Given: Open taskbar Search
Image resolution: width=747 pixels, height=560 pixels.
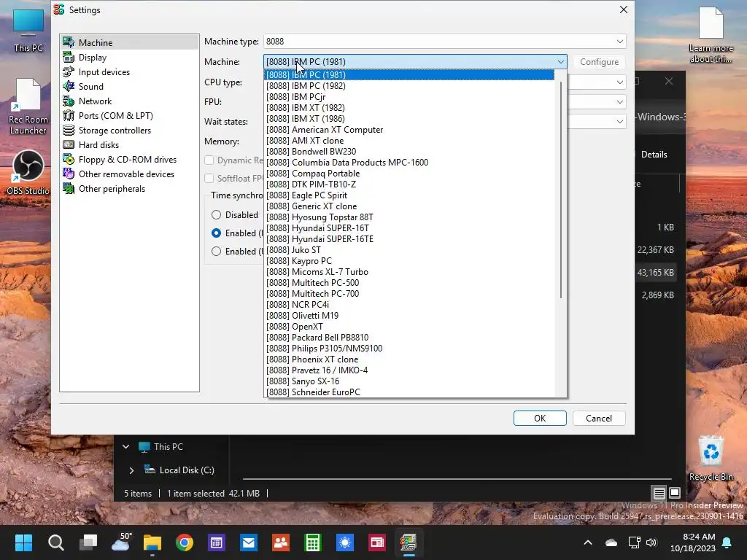Looking at the screenshot, I should pos(55,542).
